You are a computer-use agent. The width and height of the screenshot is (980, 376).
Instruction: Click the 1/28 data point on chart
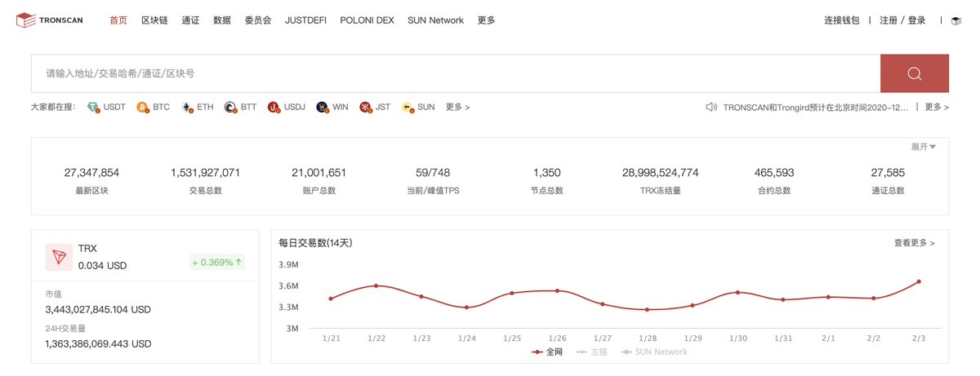click(x=648, y=309)
